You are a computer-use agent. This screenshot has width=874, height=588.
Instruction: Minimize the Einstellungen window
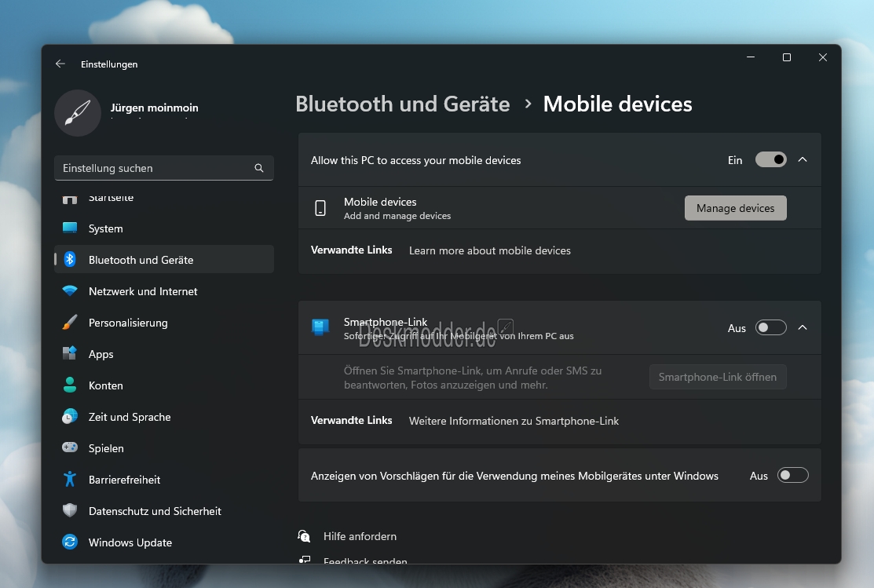coord(751,57)
